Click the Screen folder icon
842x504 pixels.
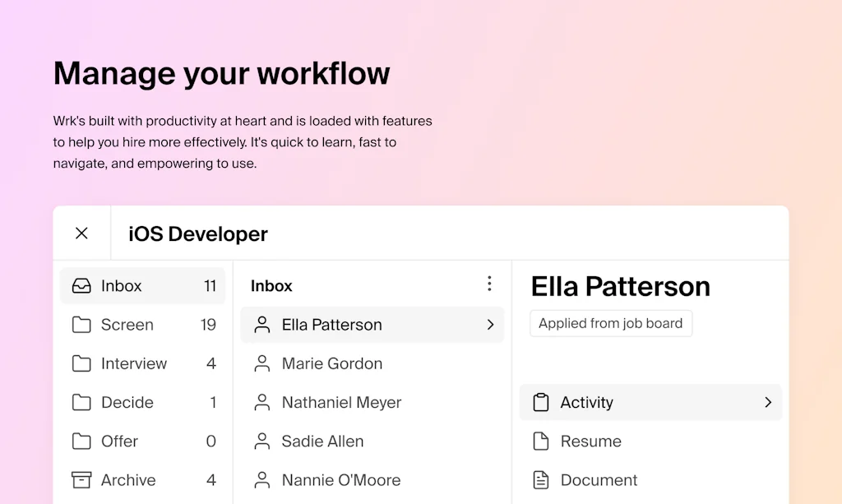point(81,325)
